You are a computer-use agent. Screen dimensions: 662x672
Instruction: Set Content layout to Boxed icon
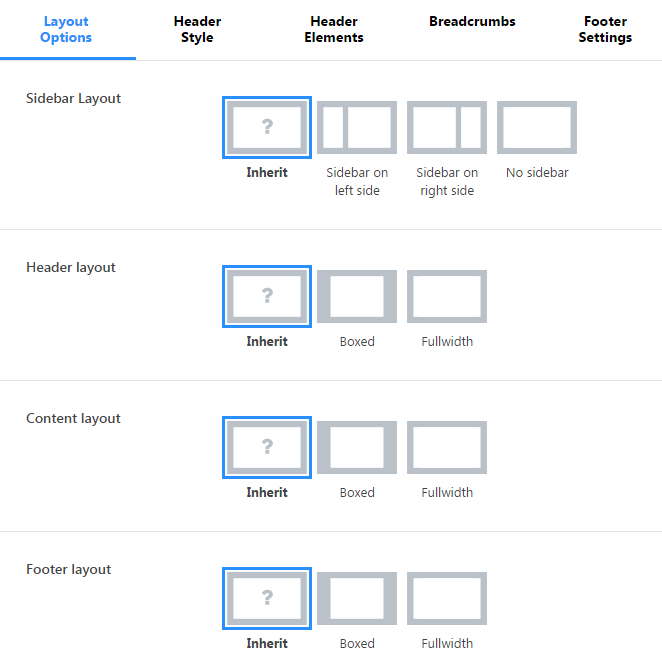tap(357, 447)
